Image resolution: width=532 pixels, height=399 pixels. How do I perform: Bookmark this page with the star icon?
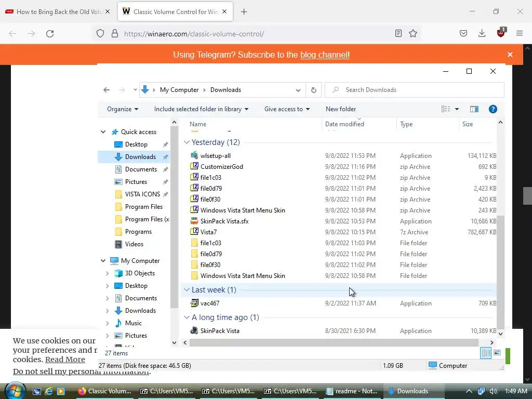click(x=413, y=34)
